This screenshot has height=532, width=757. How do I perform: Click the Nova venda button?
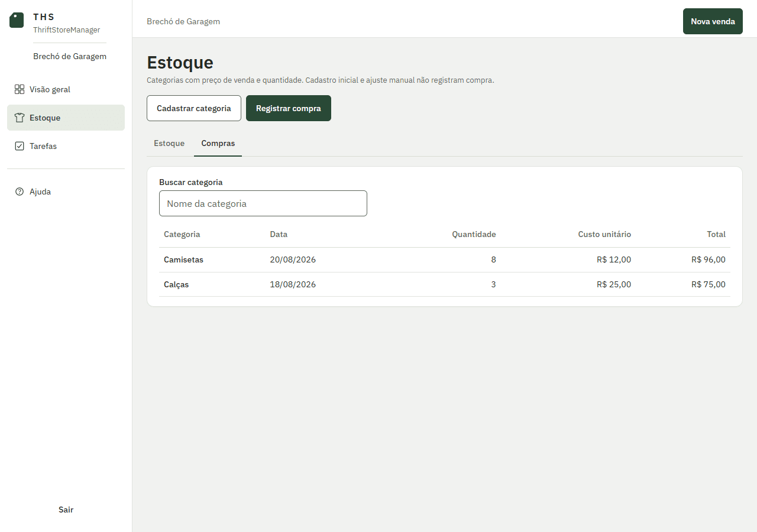(x=713, y=21)
